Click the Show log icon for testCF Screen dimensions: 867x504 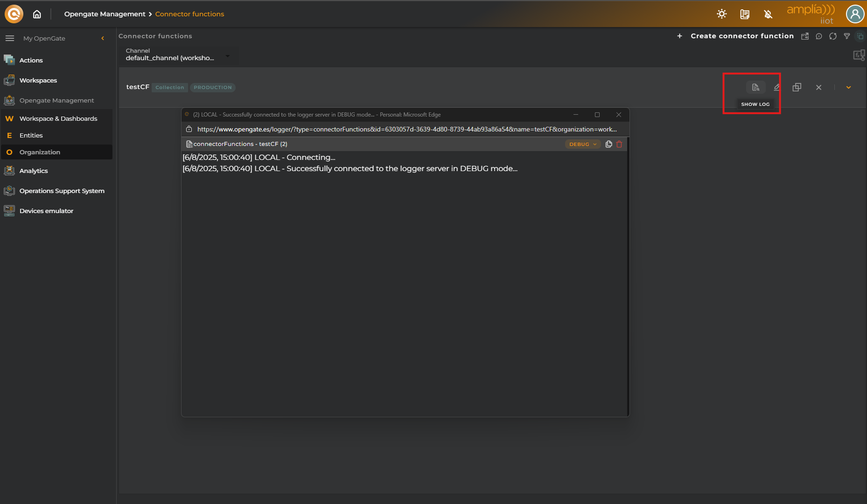(x=755, y=87)
